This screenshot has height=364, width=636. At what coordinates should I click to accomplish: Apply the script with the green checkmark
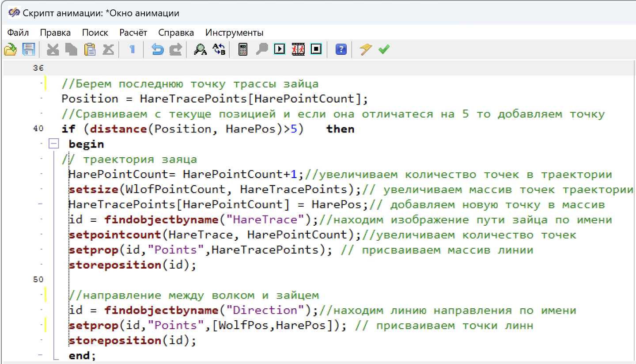coord(384,49)
